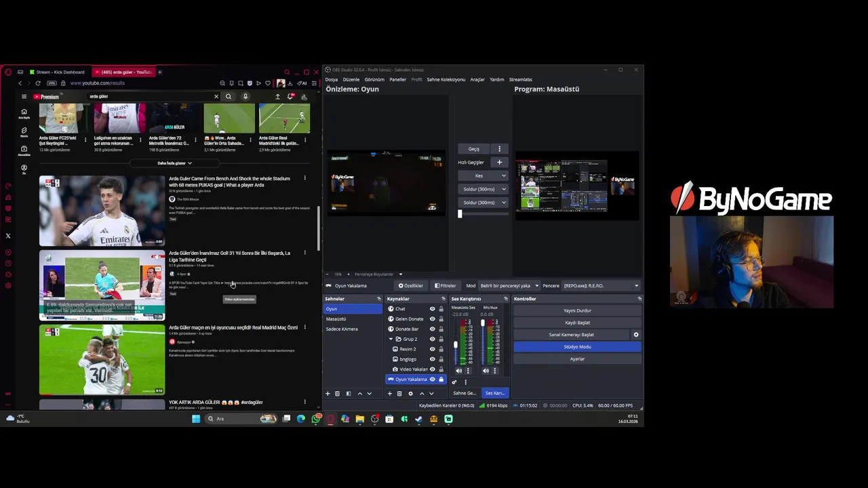
Task: Unlock the Oyun Yakalama source lock
Action: tap(441, 380)
